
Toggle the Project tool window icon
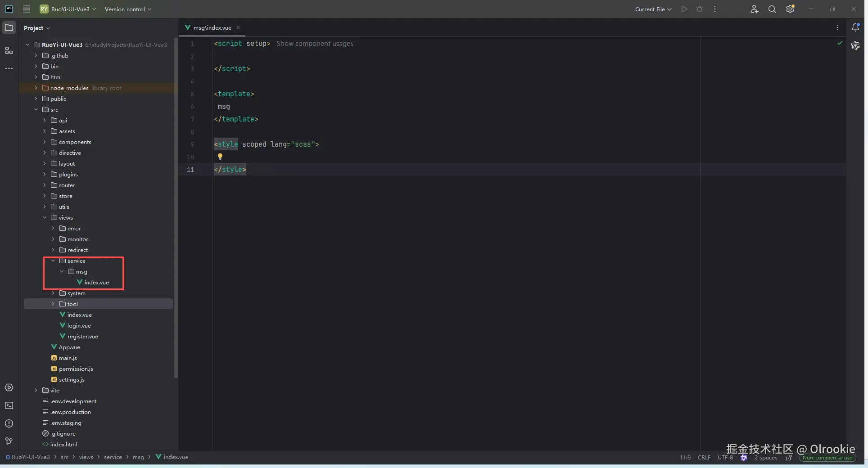[9, 27]
